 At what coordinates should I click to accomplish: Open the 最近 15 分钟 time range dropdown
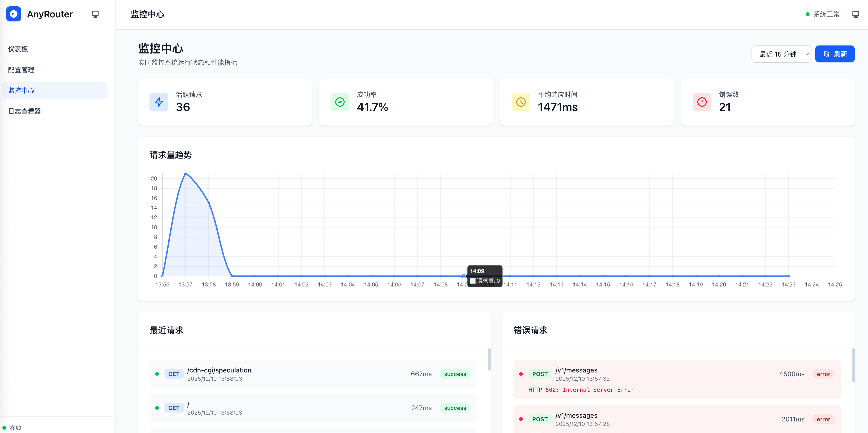pos(781,54)
